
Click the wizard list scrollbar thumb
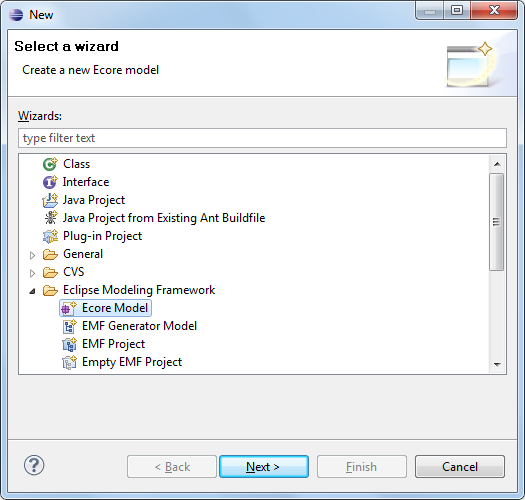(496, 222)
